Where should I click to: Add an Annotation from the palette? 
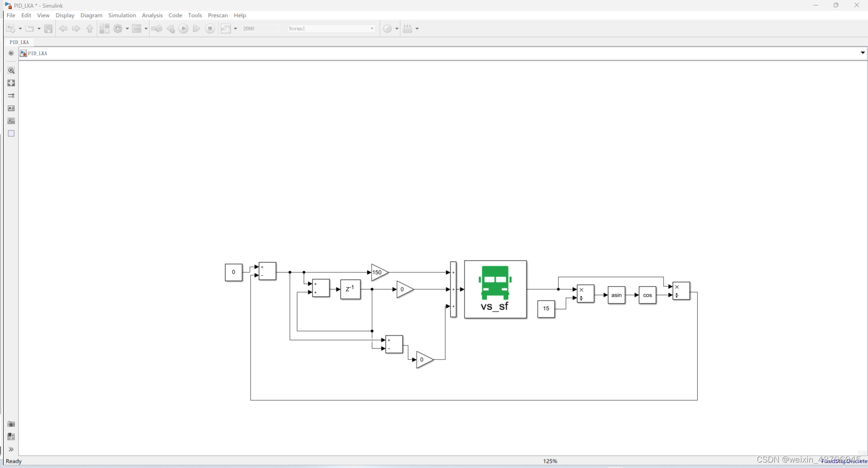click(x=11, y=108)
